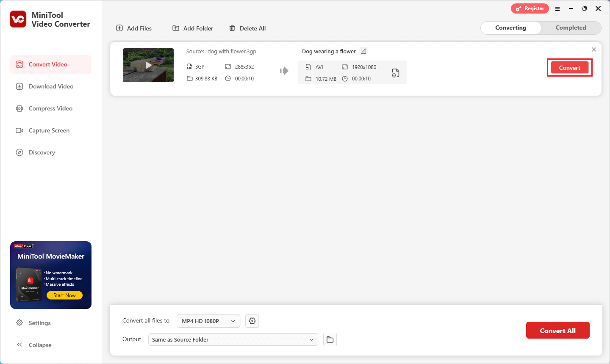The height and width of the screenshot is (364, 610).
Task: Click the MiniTool MovieMaker banner title
Action: tap(51, 256)
